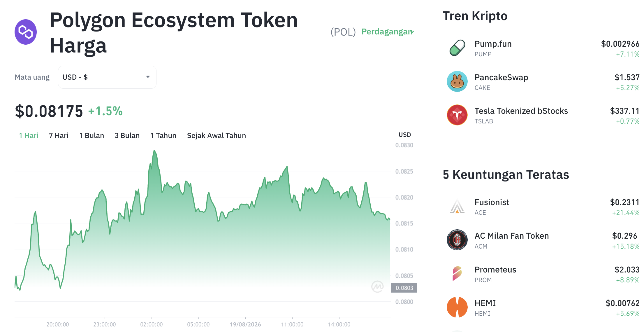This screenshot has height=332, width=644.
Task: Click the AC Milan Fan Token crest
Action: point(457,240)
